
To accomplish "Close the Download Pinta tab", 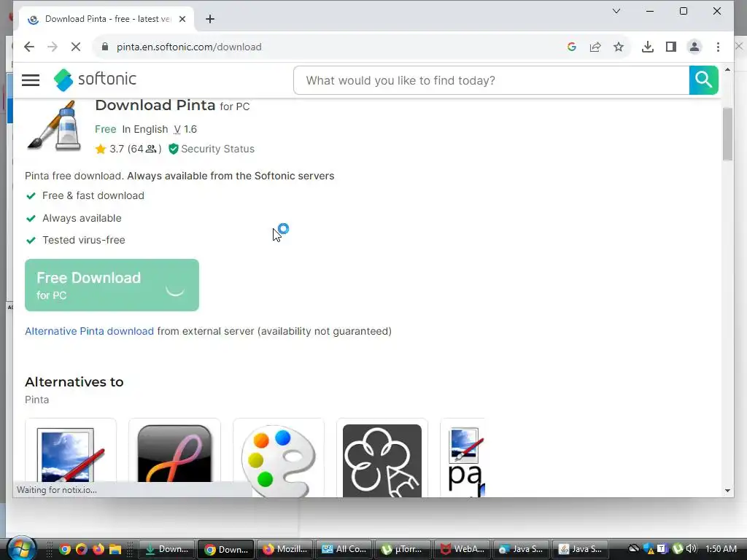I will point(182,19).
